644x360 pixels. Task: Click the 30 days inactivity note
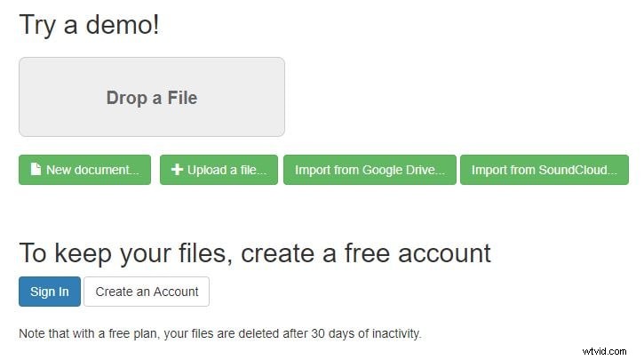tap(219, 334)
